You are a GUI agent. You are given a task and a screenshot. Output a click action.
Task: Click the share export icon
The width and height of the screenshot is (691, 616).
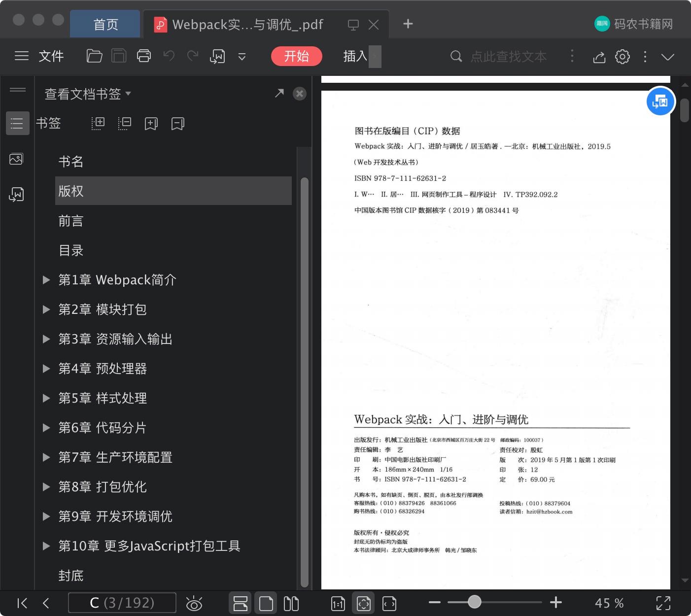click(x=599, y=57)
